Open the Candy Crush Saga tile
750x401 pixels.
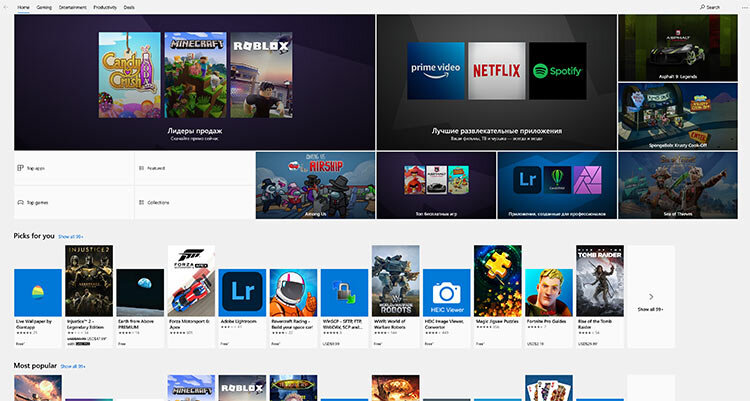(x=130, y=75)
